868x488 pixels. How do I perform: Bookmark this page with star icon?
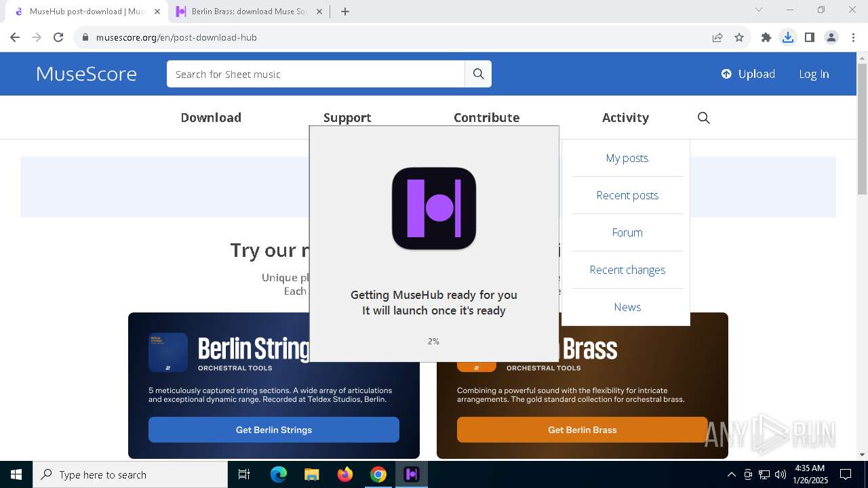tap(739, 37)
